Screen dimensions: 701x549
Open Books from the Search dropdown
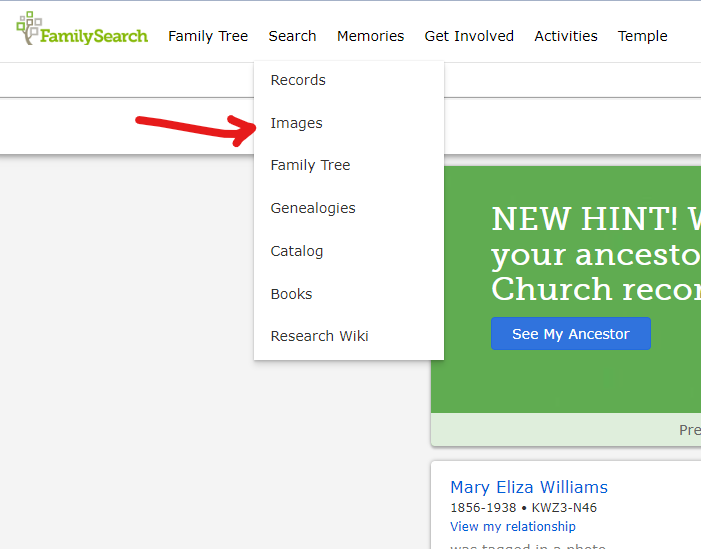click(x=291, y=294)
